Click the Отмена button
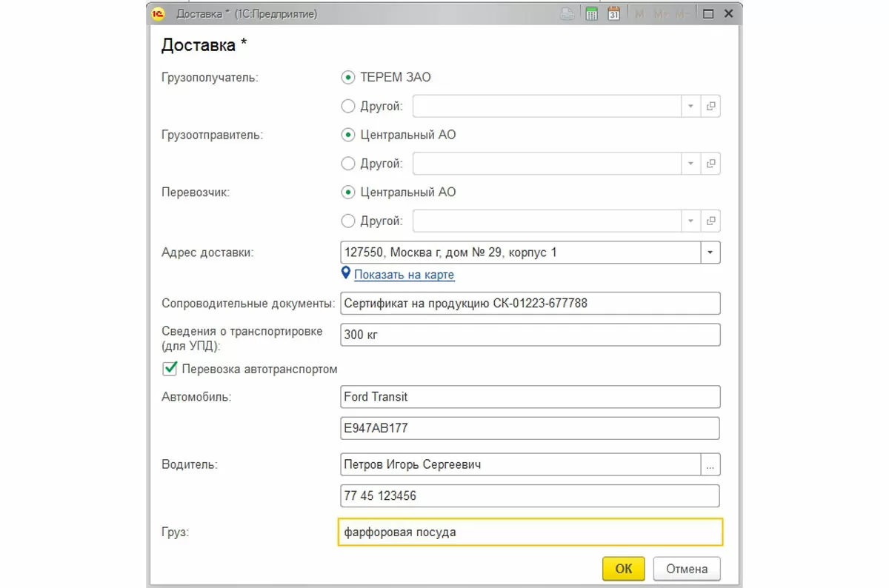 pos(686,569)
